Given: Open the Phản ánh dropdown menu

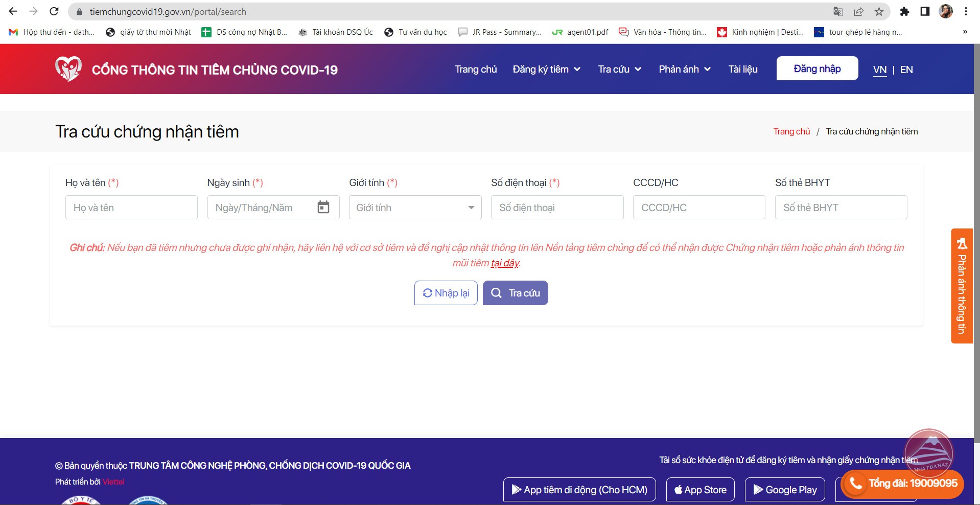Looking at the screenshot, I should tap(684, 69).
